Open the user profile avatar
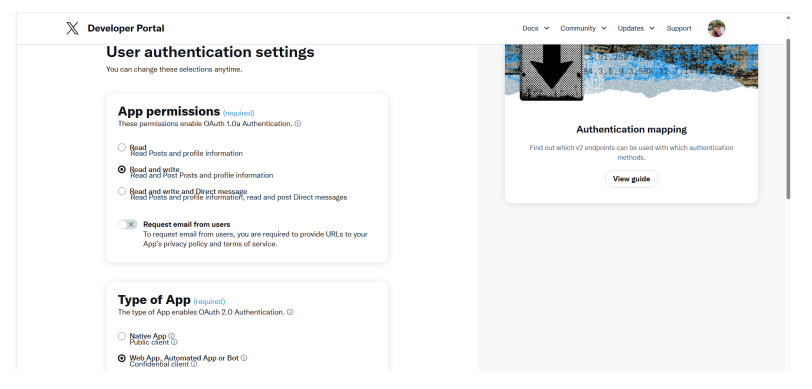The height and width of the screenshot is (389, 812). click(x=716, y=28)
